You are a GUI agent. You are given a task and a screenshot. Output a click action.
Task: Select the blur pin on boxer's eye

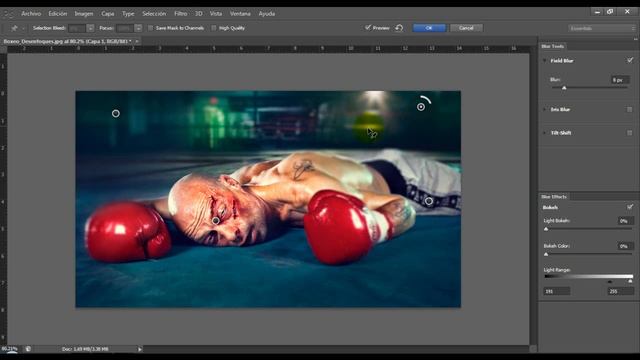click(216, 221)
